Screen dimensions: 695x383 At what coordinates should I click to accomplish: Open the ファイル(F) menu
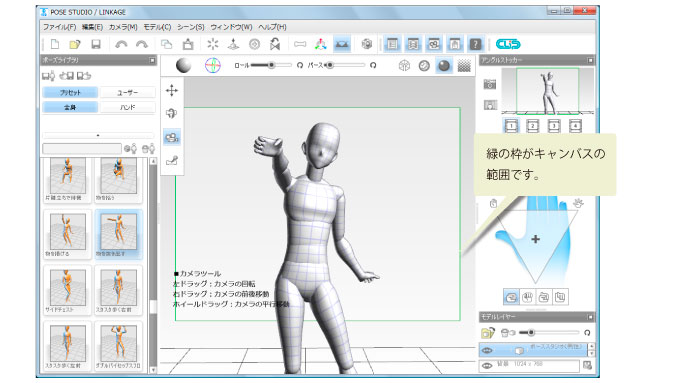coord(59,27)
